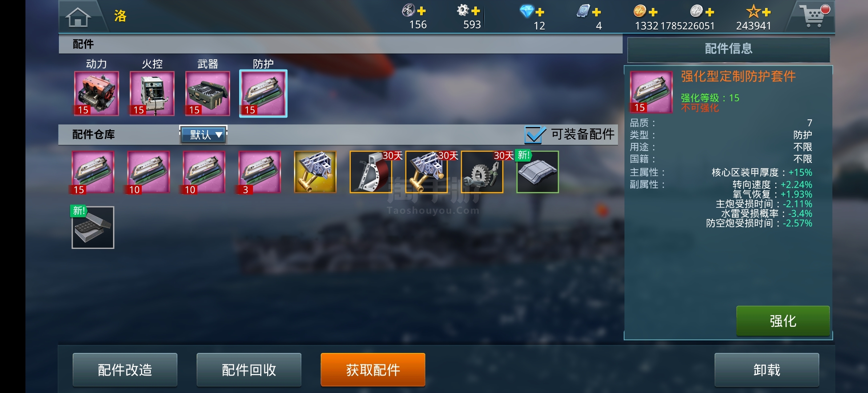Add gold coins with plus icon
Viewport: 868px width, 393px height.
click(653, 12)
